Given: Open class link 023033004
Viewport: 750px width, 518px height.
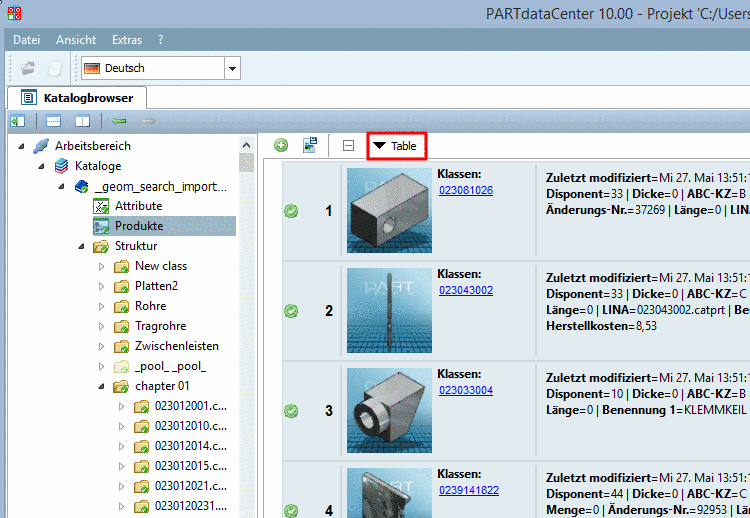Looking at the screenshot, I should (x=466, y=390).
